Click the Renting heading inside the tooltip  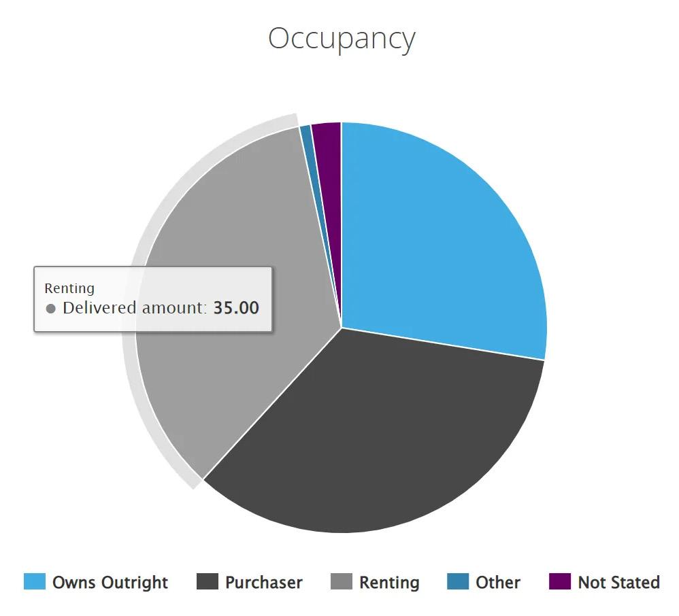(x=69, y=288)
